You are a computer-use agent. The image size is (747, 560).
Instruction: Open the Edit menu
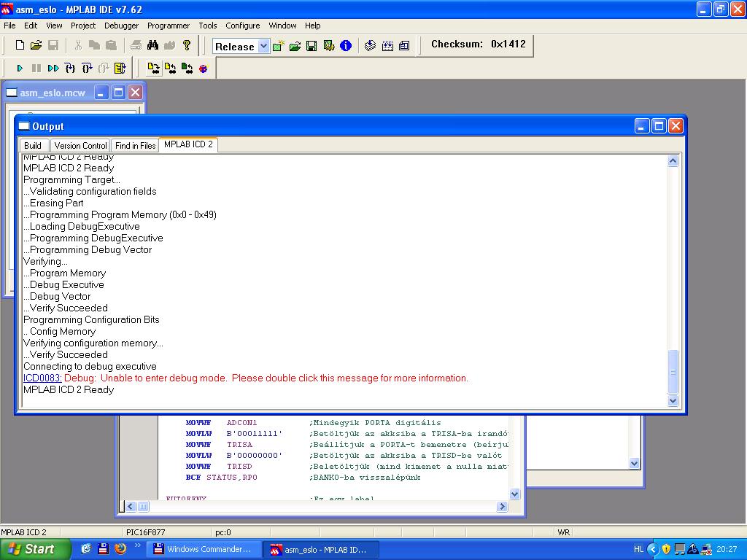(31, 26)
